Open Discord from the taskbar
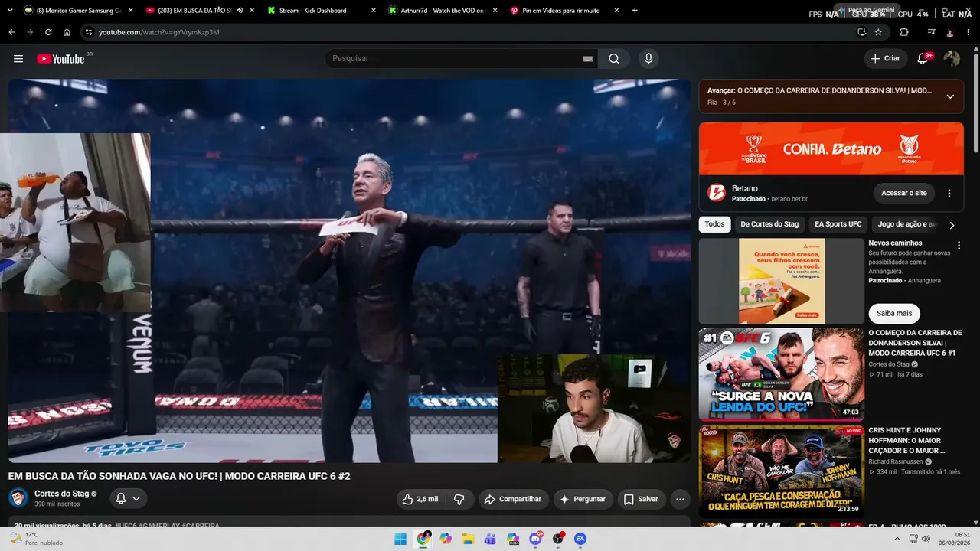The width and height of the screenshot is (980, 551). (536, 539)
